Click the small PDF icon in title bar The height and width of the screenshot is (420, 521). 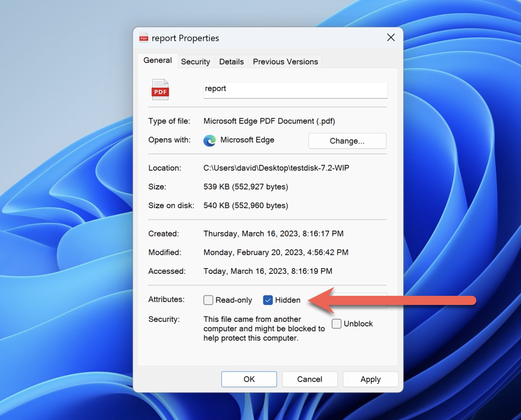[x=144, y=38]
